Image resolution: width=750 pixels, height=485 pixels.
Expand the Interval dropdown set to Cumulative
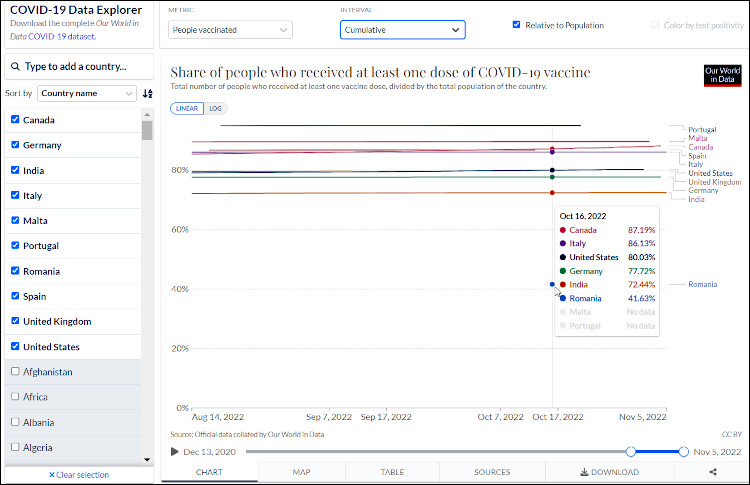pos(402,30)
